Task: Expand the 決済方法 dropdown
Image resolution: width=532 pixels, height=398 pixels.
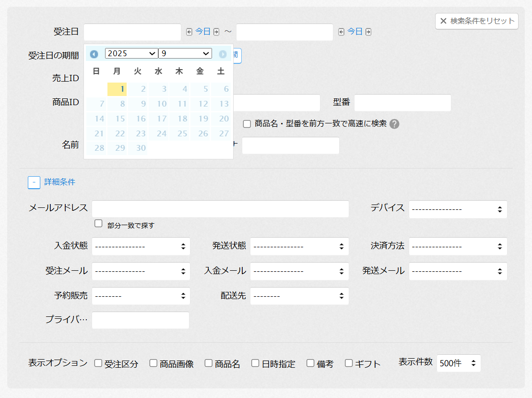Action: pos(458,246)
